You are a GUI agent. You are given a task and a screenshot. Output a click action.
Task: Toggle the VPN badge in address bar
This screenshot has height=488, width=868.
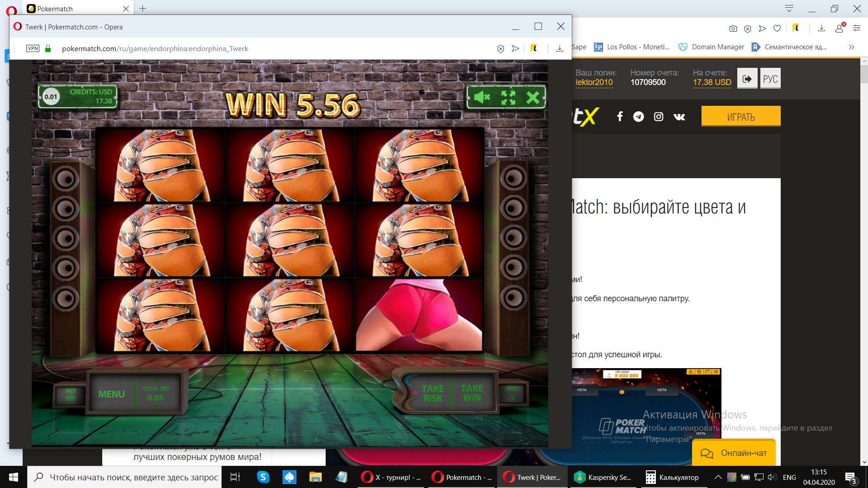[33, 48]
